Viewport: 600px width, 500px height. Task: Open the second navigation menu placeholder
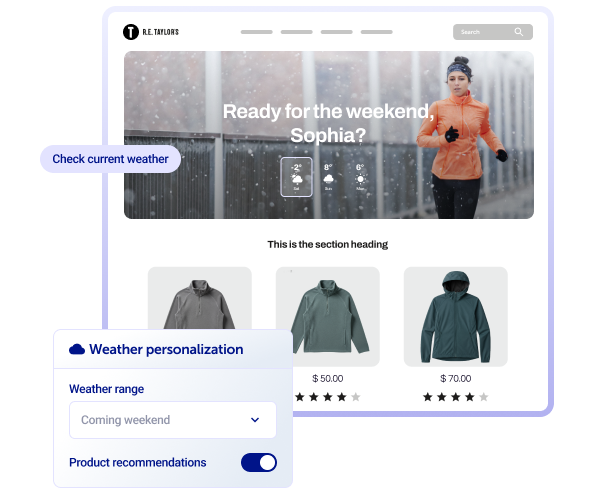pyautogui.click(x=297, y=32)
